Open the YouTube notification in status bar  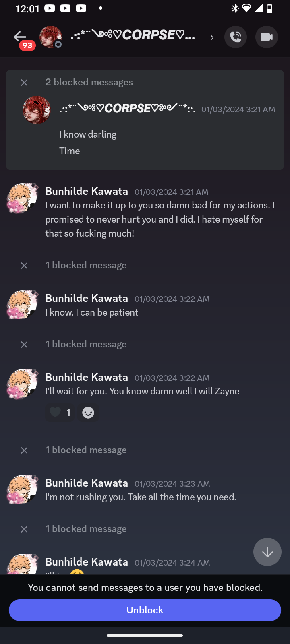[50, 8]
